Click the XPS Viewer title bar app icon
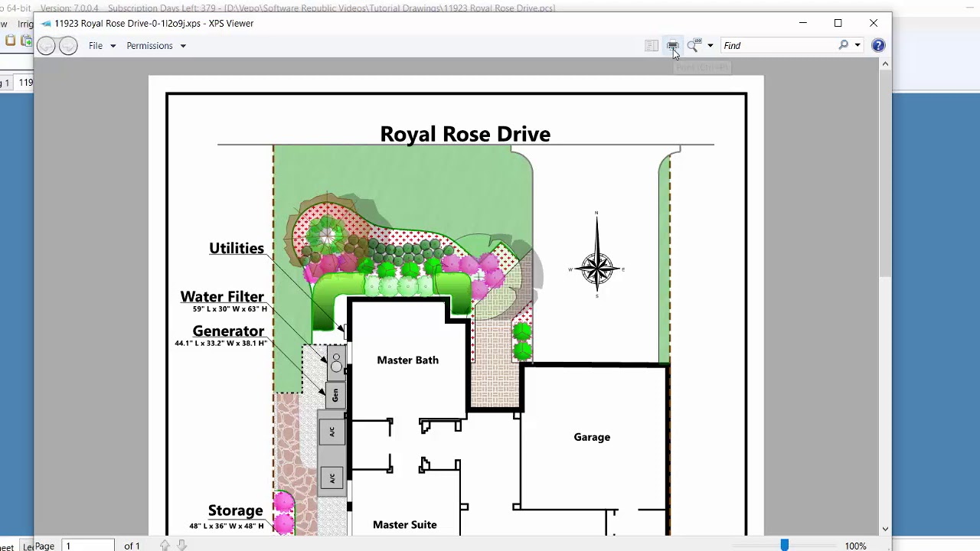This screenshot has width=980, height=551. pyautogui.click(x=46, y=23)
